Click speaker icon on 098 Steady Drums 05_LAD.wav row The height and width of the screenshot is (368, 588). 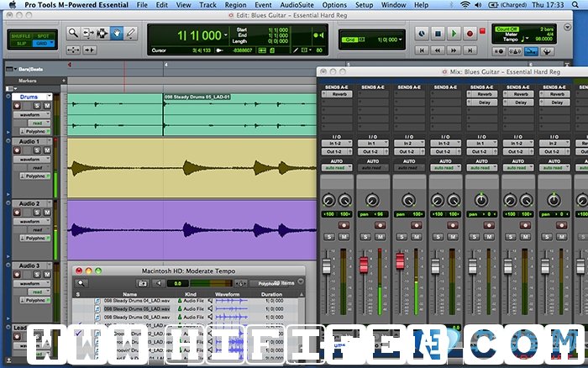point(211,308)
